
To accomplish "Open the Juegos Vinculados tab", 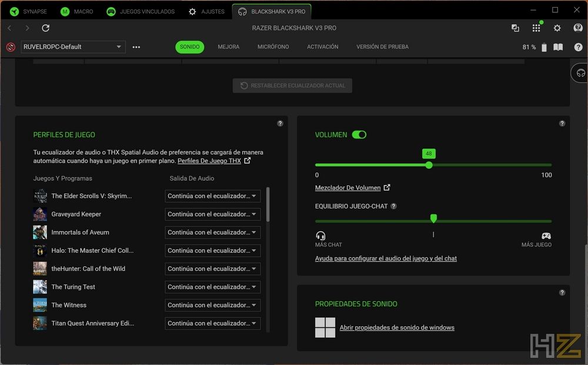I will [x=141, y=12].
